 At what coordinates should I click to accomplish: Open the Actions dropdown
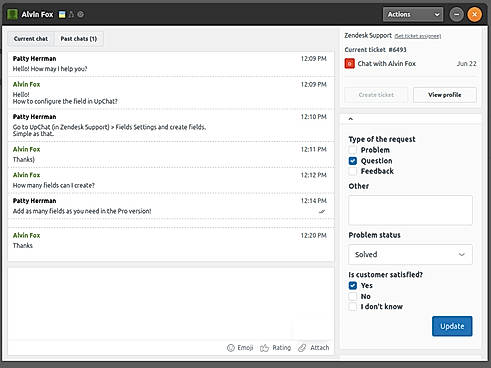(x=413, y=14)
